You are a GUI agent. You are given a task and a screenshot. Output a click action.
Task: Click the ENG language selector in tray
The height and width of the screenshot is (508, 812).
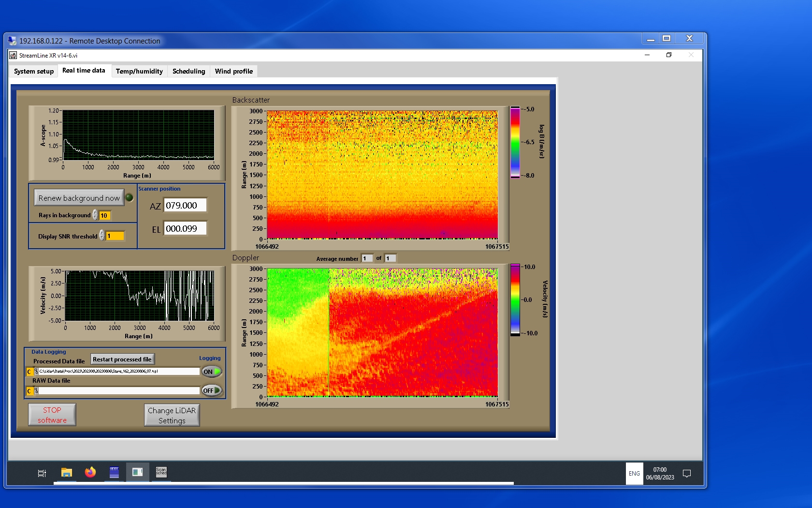(x=634, y=474)
